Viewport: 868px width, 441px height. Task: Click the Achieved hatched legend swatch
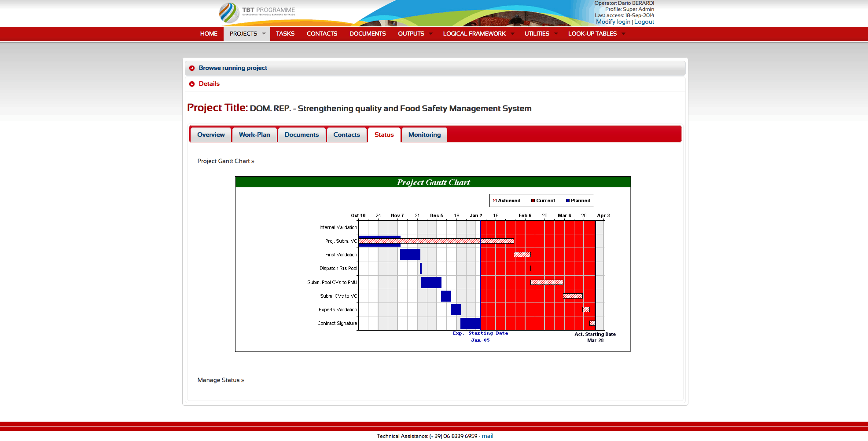click(495, 200)
